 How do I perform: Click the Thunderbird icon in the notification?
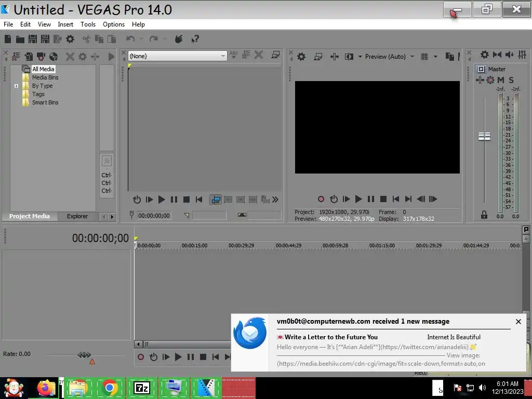pos(250,333)
